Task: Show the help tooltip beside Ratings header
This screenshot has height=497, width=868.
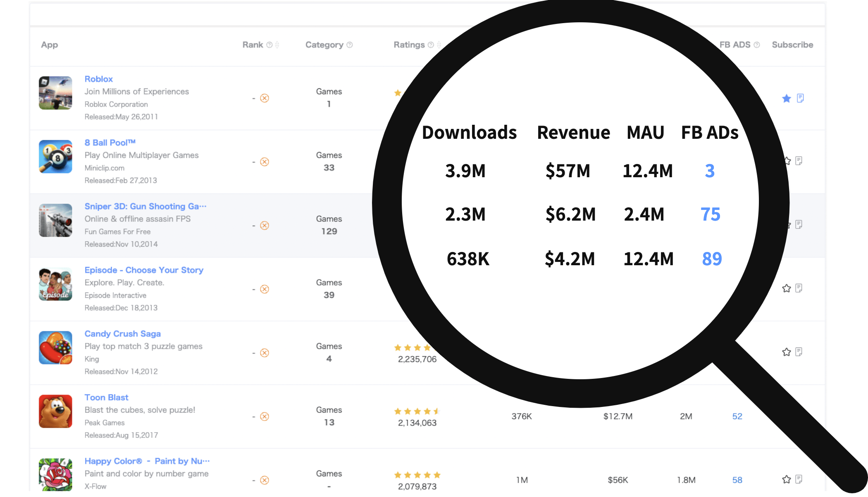Action: 431,45
